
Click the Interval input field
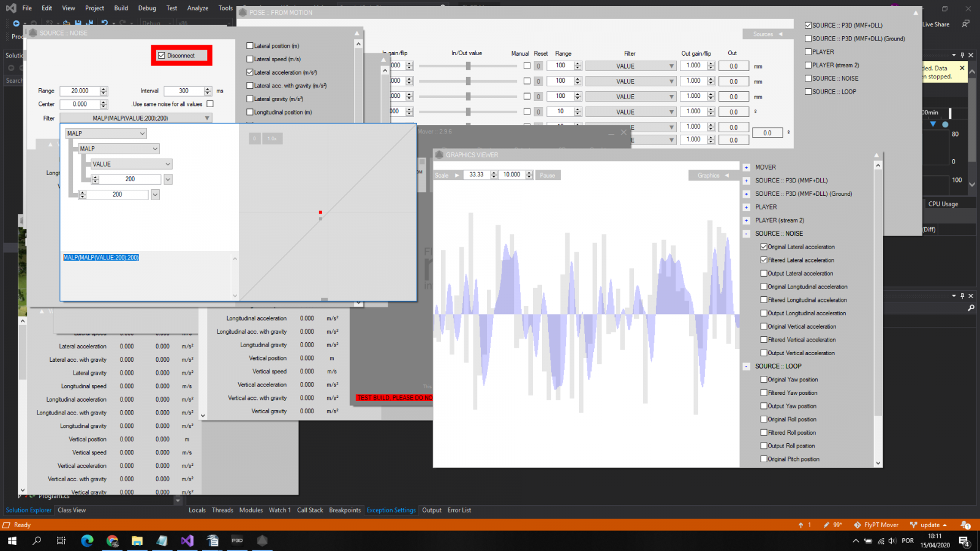(x=184, y=91)
